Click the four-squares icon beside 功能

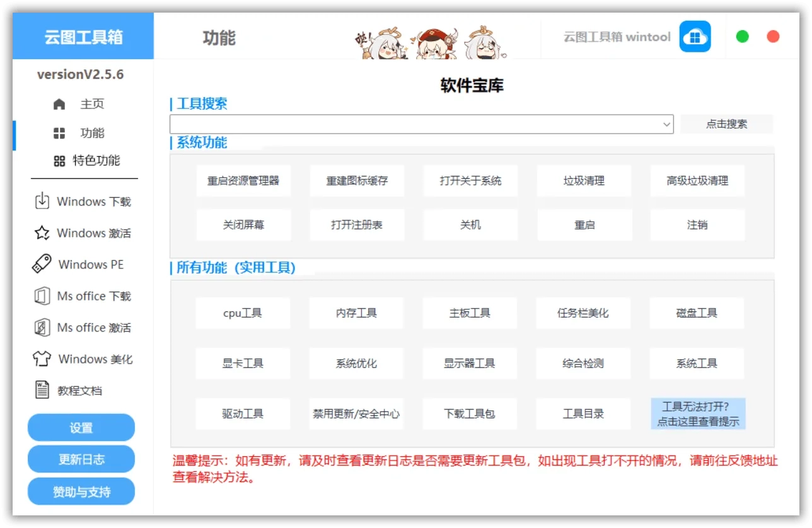[x=59, y=133]
